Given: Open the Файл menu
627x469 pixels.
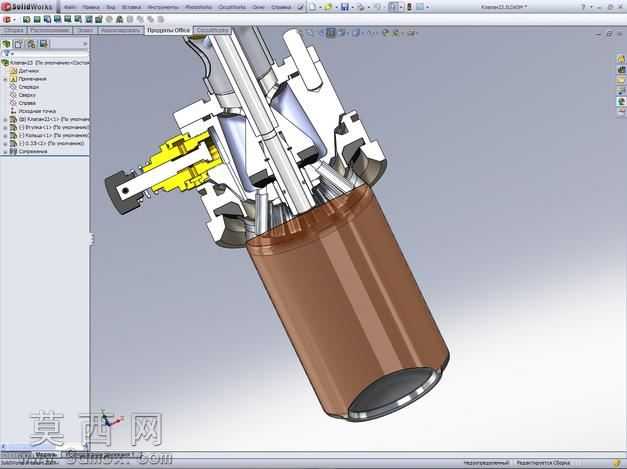Looking at the screenshot, I should coord(70,7).
